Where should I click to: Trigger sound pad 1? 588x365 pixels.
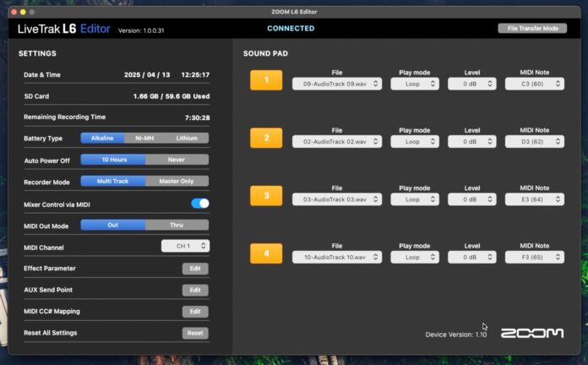click(x=266, y=82)
